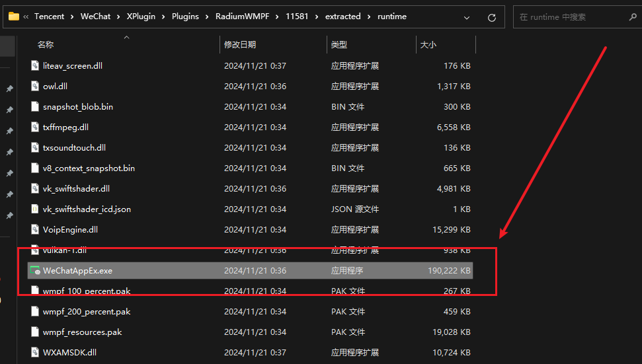Select the file name wmpf_resources.pak
Image resolution: width=642 pixels, height=364 pixels.
tap(82, 332)
